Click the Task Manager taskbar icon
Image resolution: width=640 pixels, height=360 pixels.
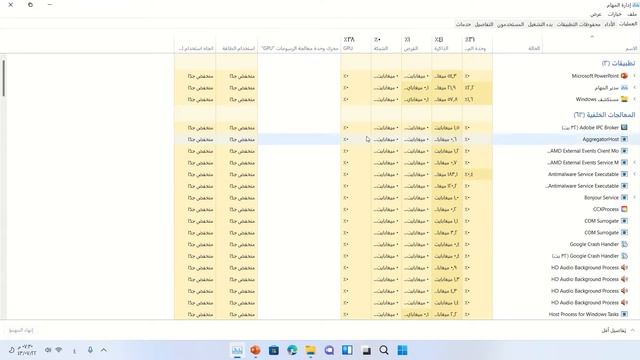[237, 350]
